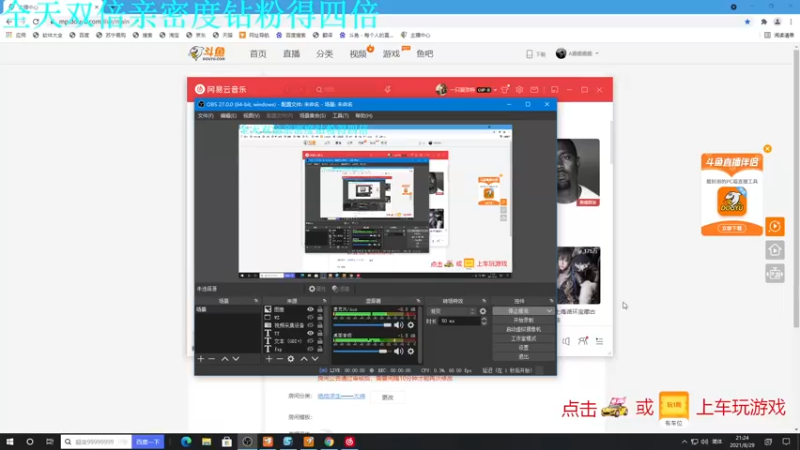Open Scenes dock popout icon

click(x=256, y=301)
